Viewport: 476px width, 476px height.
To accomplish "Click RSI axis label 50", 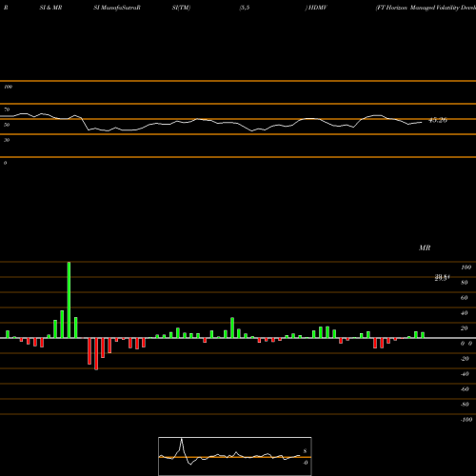I will point(7,125).
